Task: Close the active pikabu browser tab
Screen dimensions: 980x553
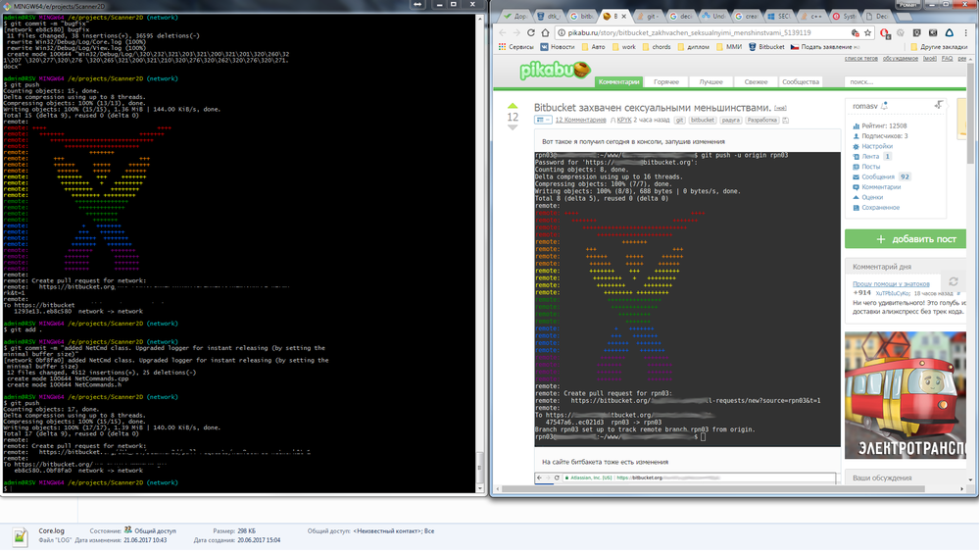Action: click(623, 17)
